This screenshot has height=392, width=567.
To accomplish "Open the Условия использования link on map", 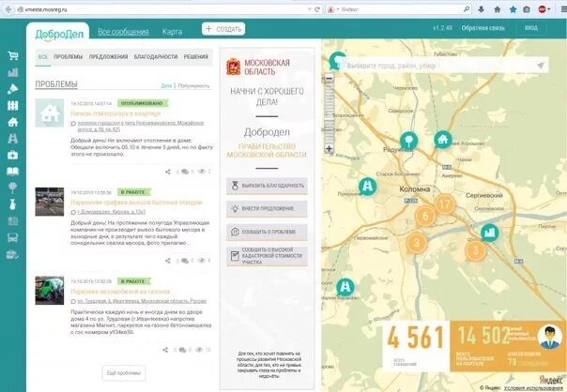I will (533, 388).
